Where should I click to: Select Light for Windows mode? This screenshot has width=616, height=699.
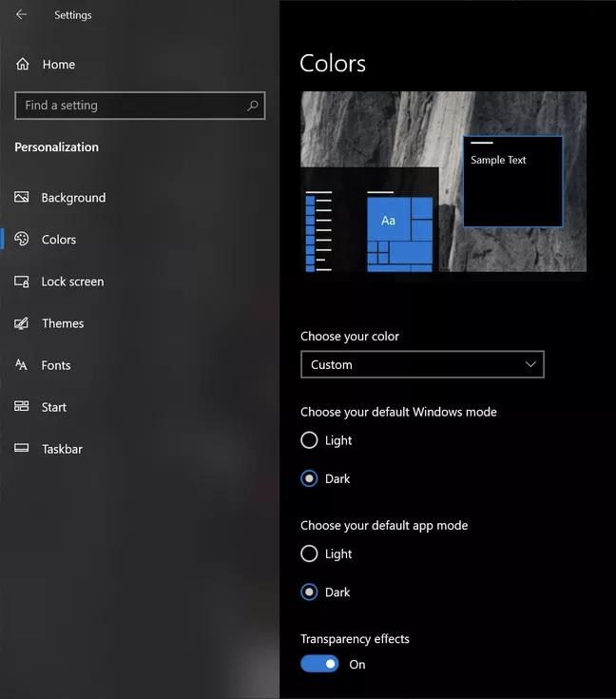pos(309,440)
